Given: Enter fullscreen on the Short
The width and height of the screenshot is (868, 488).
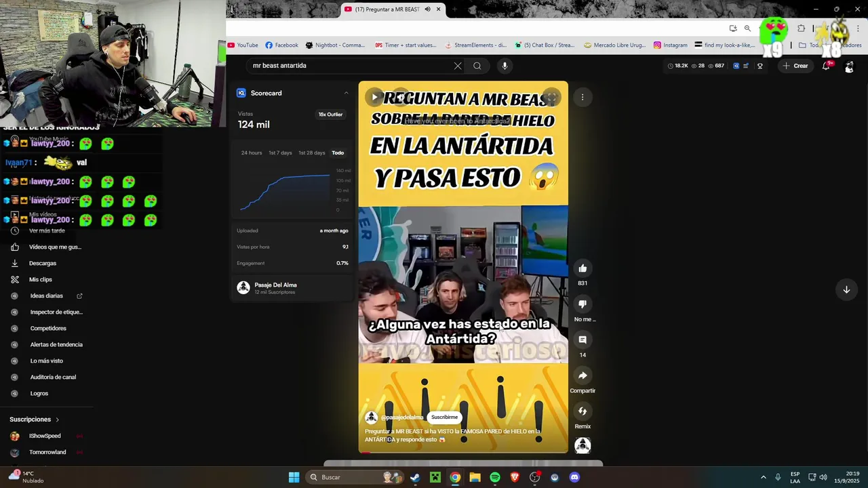Looking at the screenshot, I should pyautogui.click(x=552, y=98).
